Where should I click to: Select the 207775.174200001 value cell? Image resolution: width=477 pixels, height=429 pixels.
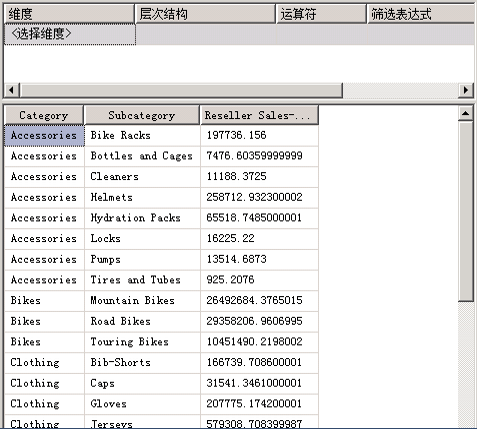click(259, 404)
